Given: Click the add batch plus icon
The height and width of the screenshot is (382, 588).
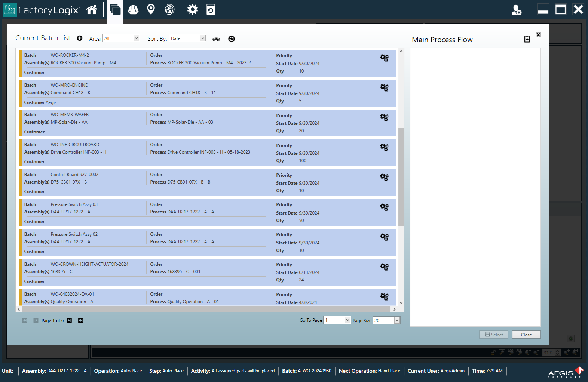Looking at the screenshot, I should click(80, 38).
